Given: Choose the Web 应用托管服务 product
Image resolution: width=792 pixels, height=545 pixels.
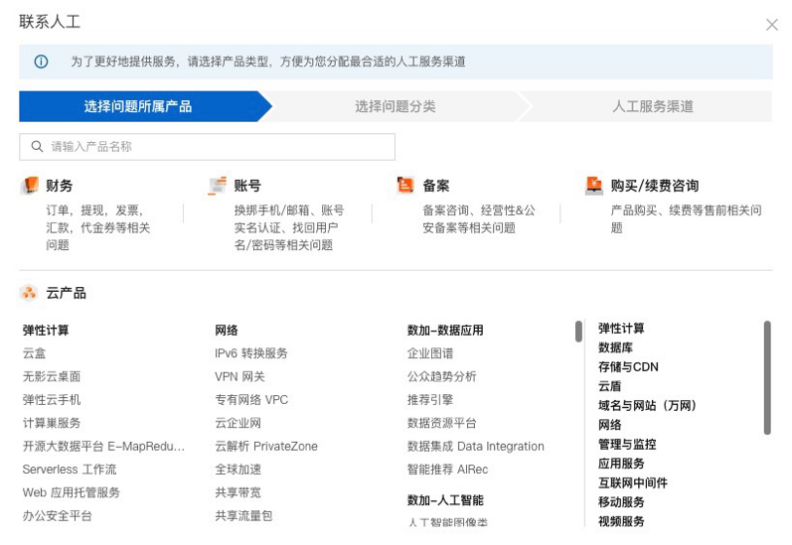Looking at the screenshot, I should click(x=71, y=492).
